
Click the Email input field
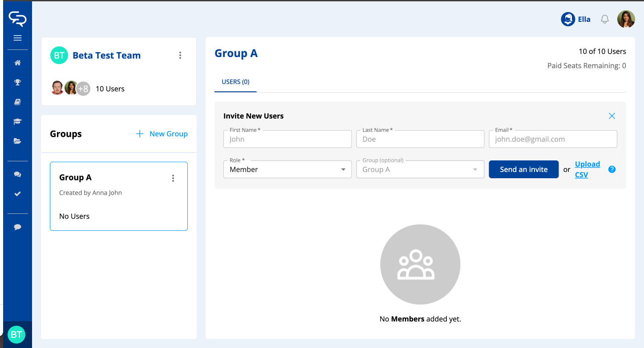click(552, 139)
